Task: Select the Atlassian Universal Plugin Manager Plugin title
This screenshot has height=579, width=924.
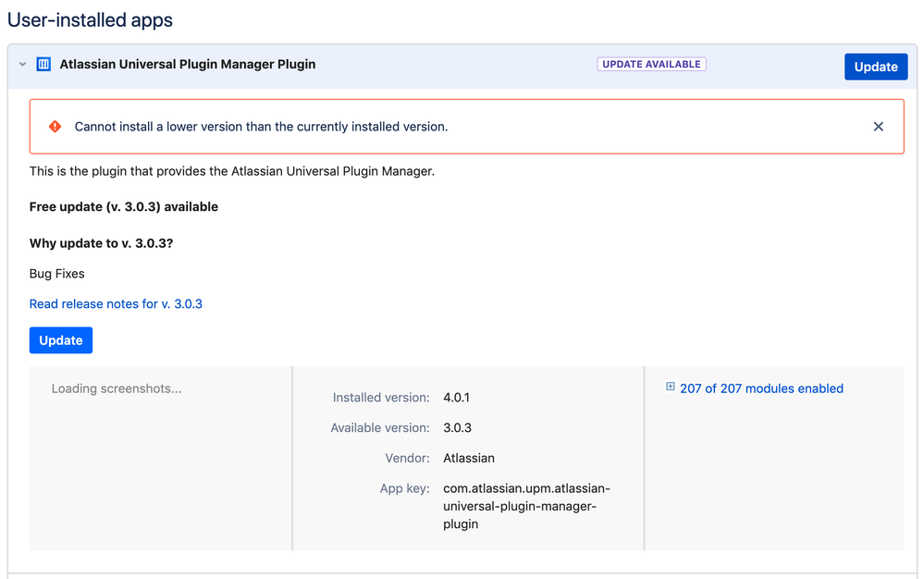Action: tap(188, 64)
